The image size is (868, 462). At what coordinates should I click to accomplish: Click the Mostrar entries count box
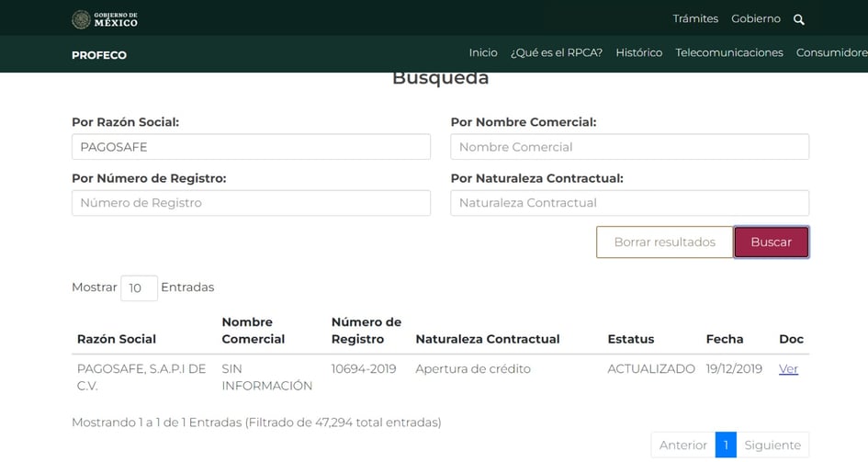point(139,288)
